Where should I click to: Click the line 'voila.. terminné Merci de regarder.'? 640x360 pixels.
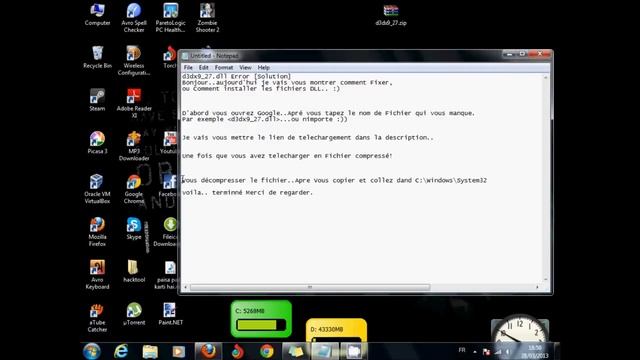247,192
